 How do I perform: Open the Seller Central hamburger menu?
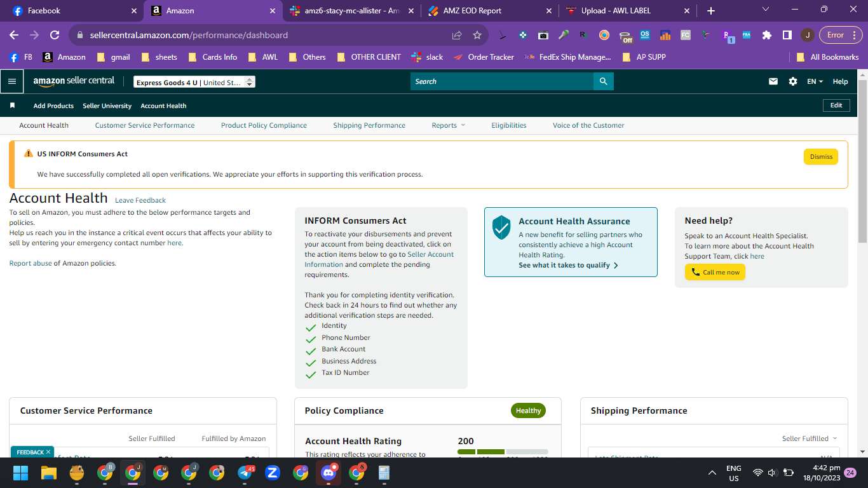pyautogui.click(x=11, y=81)
